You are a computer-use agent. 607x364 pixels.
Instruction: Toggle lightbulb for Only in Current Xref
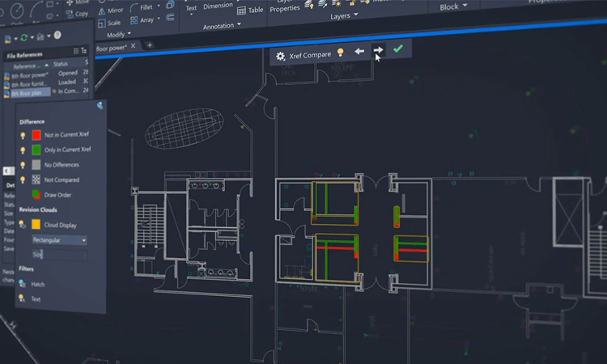coord(23,149)
